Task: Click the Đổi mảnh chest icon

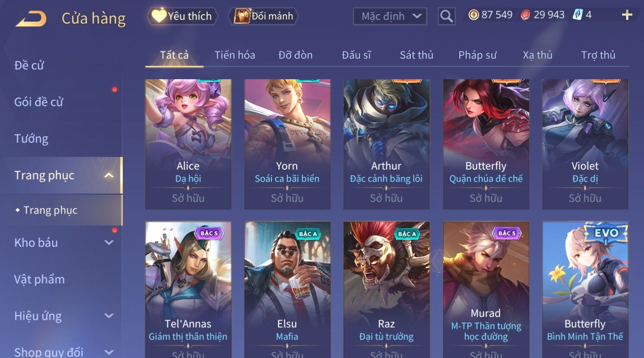Action: pos(241,16)
